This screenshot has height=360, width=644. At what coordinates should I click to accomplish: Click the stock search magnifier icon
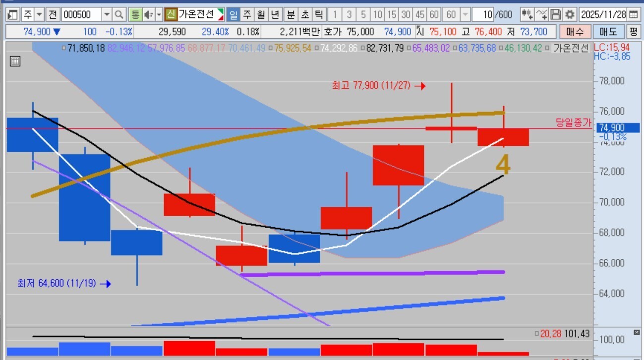point(119,14)
